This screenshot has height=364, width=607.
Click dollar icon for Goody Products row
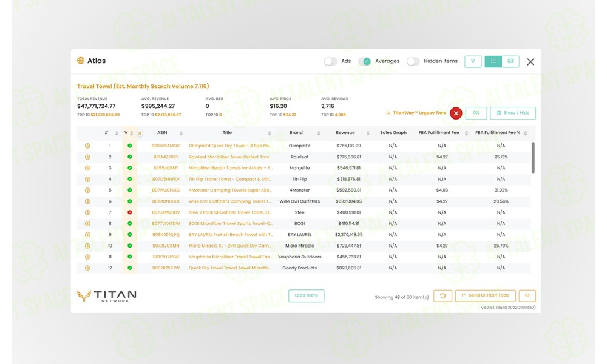tap(87, 268)
